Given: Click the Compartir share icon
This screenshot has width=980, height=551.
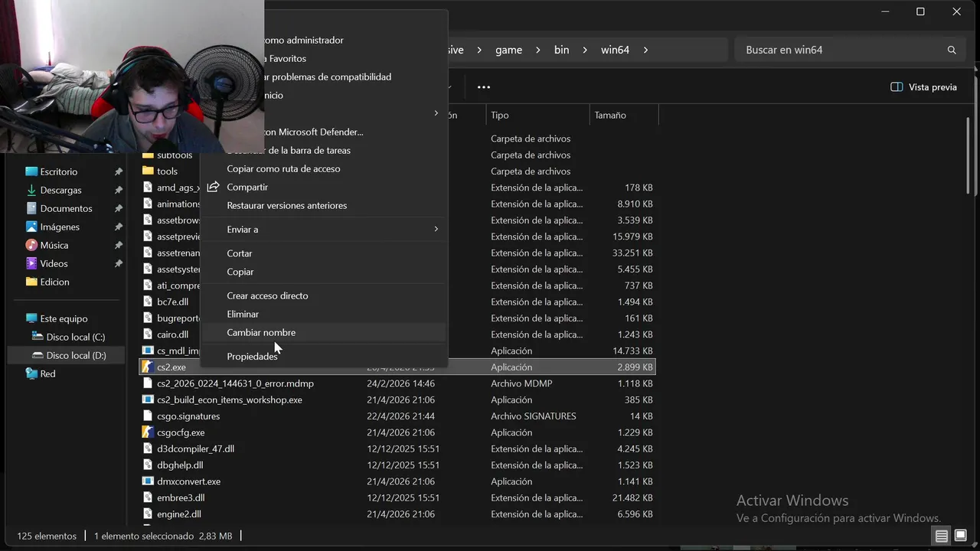Looking at the screenshot, I should 213,187.
